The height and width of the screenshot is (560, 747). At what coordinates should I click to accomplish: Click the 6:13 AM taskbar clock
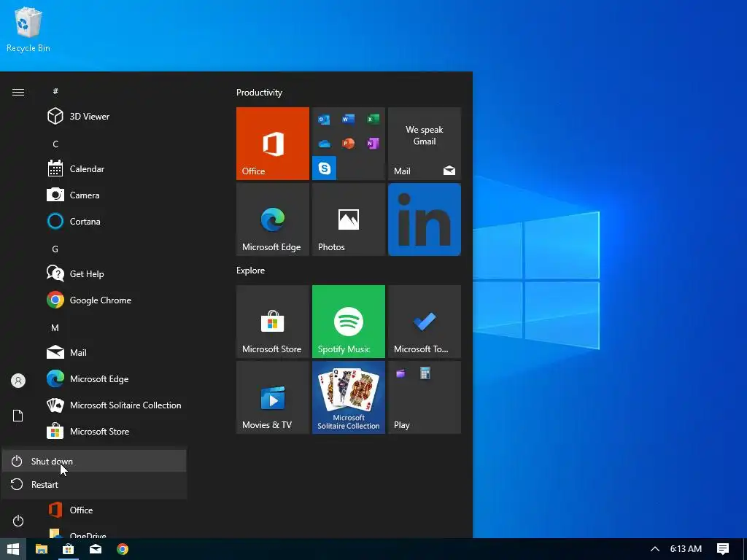tap(686, 549)
